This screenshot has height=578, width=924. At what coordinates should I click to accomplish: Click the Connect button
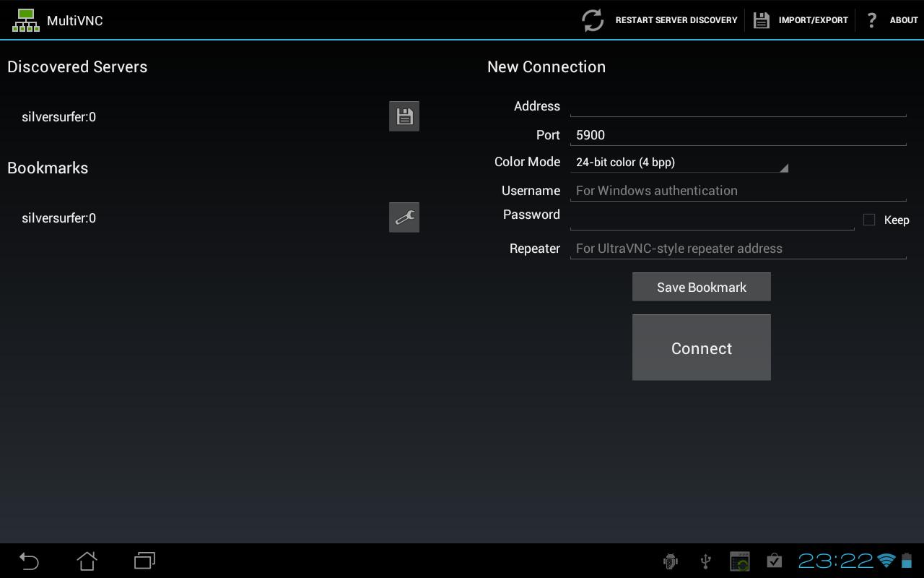(x=702, y=348)
